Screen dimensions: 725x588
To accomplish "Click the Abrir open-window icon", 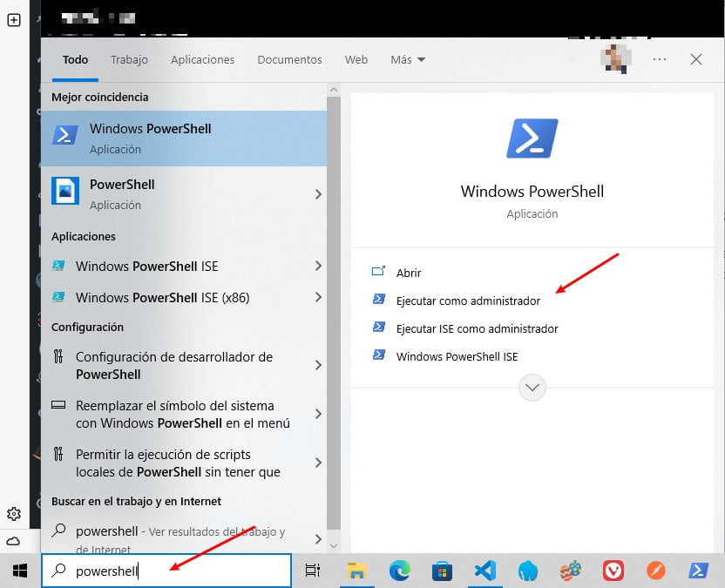I will 379,271.
